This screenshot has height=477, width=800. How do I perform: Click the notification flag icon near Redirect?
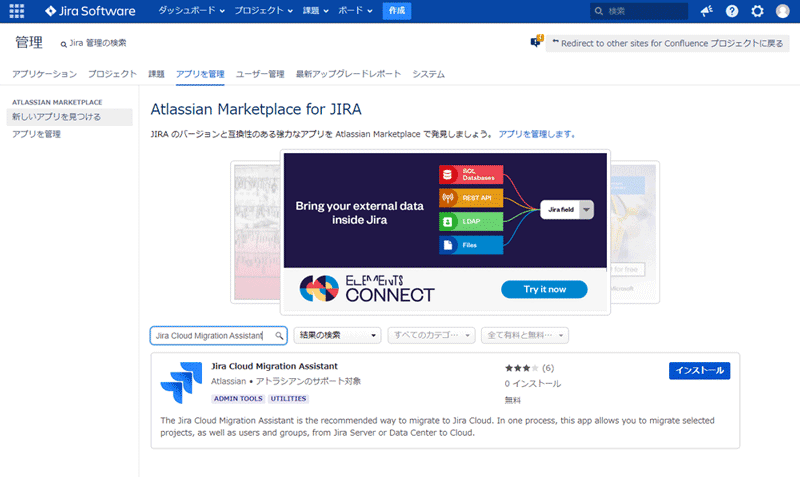pos(536,41)
